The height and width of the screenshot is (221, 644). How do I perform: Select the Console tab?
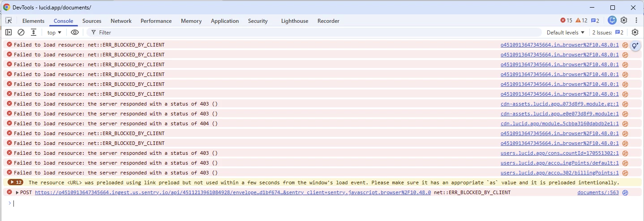pyautogui.click(x=63, y=21)
